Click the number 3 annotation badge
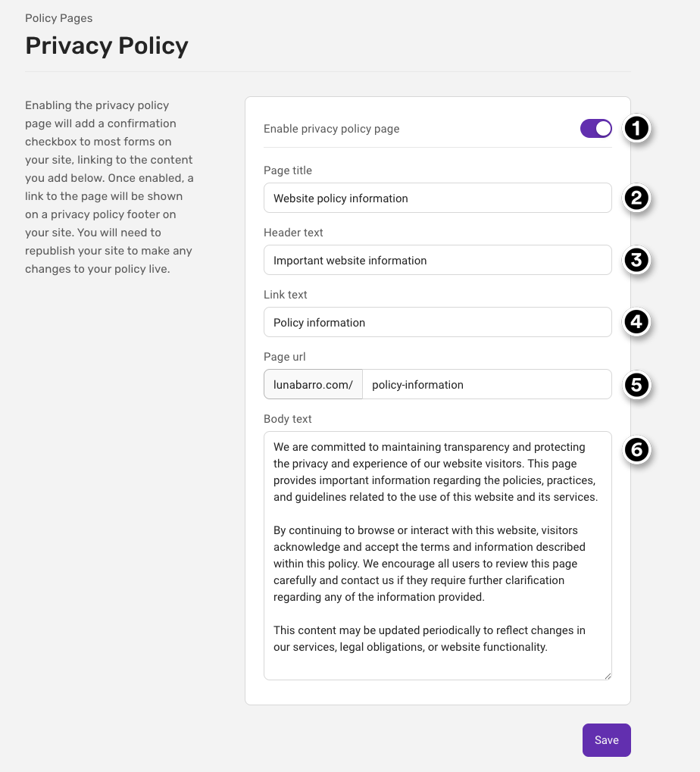The image size is (700, 772). (636, 260)
